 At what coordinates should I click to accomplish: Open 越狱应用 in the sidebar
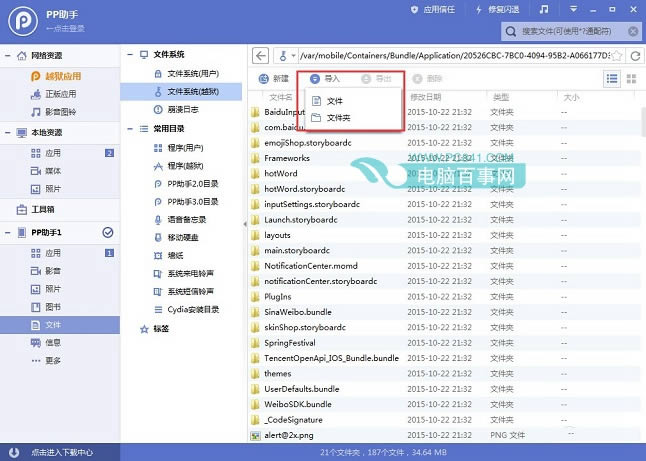[x=56, y=76]
